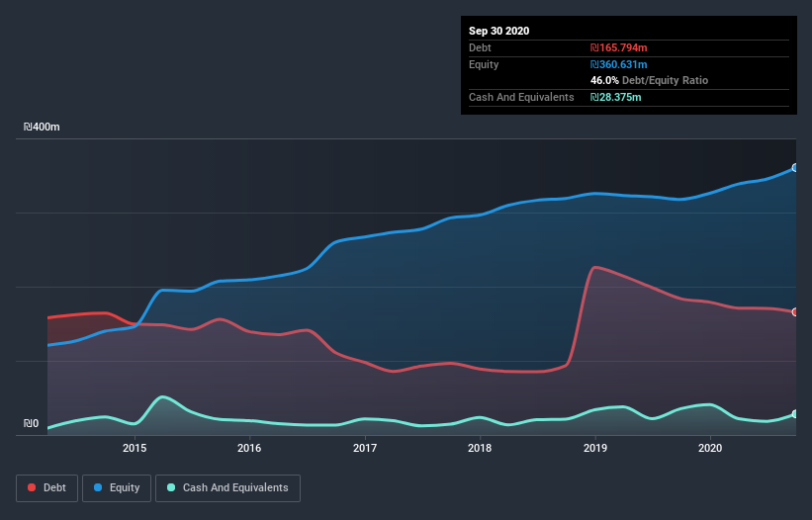812x520 pixels.
Task: Click the teal Cash And Equivalents legend dot
Action: click(x=171, y=487)
